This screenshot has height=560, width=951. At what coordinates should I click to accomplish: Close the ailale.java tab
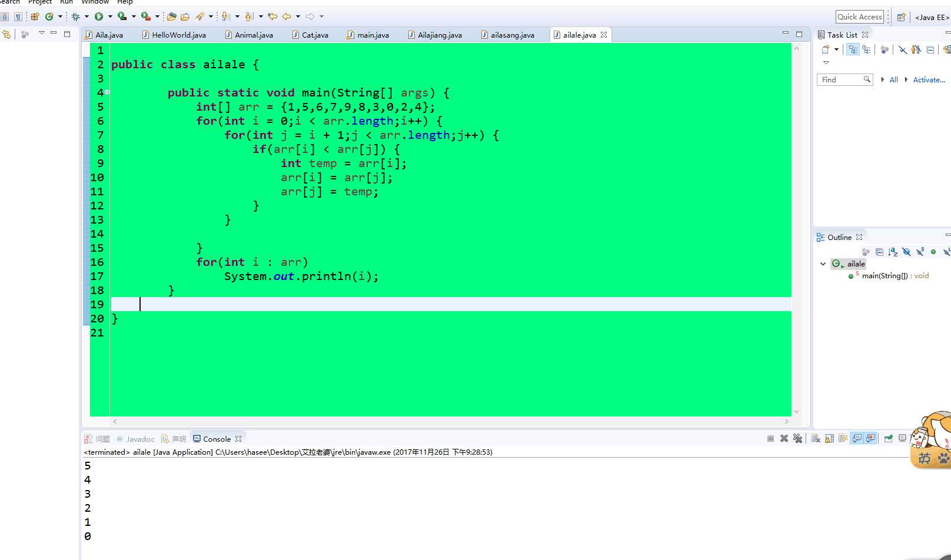pos(604,35)
